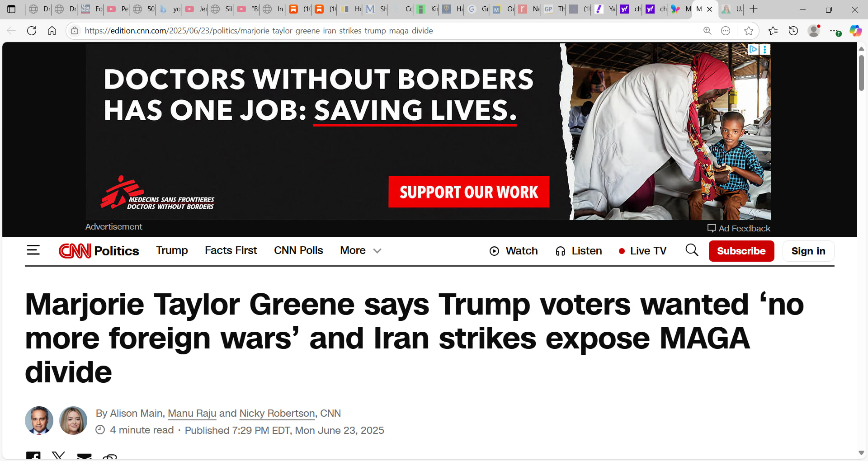Open browser history icon
Screen dimensions: 868x461
[793, 31]
